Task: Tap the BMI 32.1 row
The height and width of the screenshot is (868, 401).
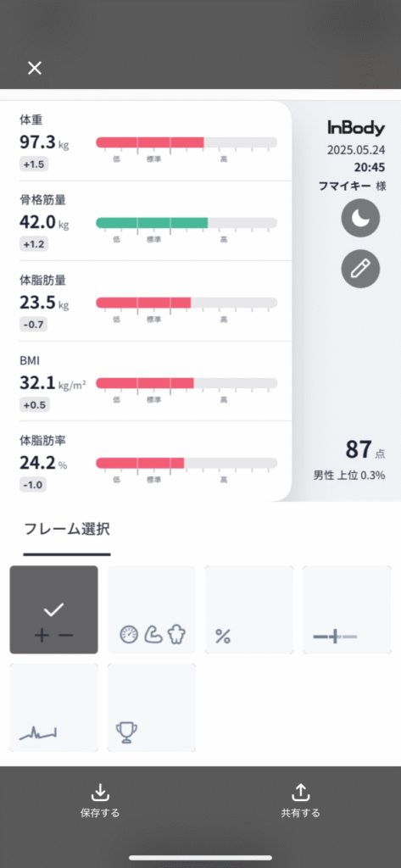Action: (x=146, y=381)
